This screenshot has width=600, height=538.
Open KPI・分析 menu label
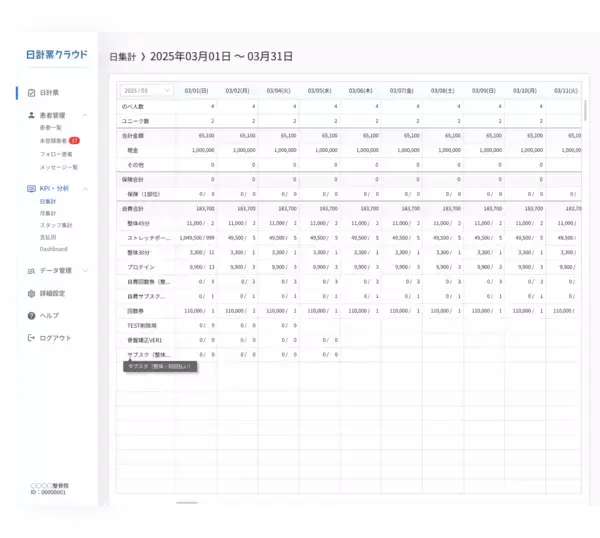coord(54,188)
